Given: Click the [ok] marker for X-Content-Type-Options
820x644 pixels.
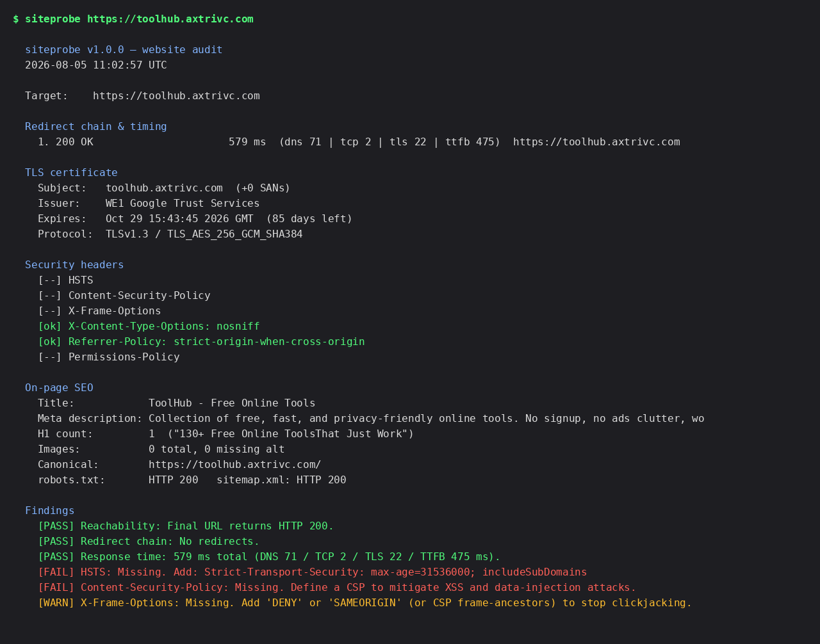Looking at the screenshot, I should (x=50, y=326).
